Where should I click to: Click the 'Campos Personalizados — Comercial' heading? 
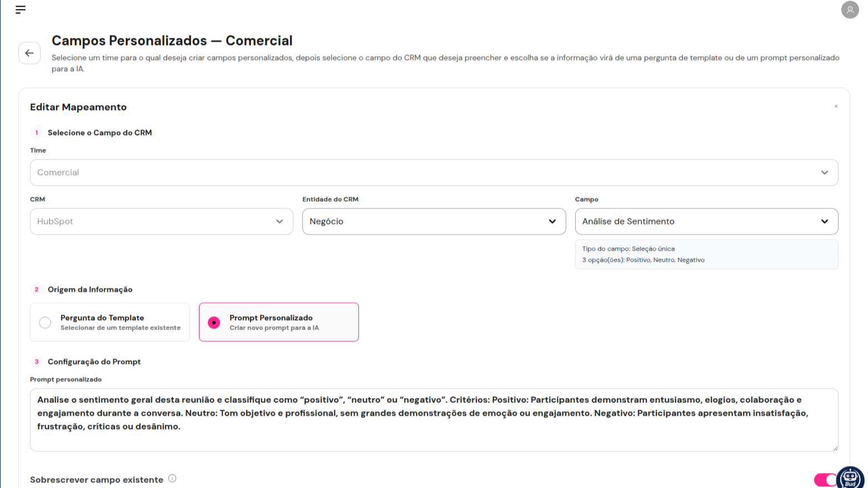pos(172,41)
